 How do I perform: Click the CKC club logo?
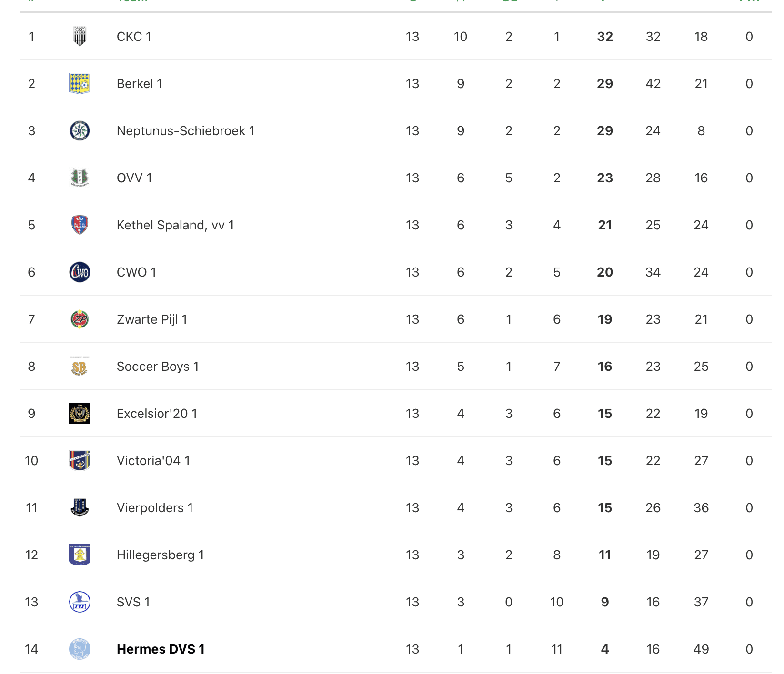coord(80,37)
